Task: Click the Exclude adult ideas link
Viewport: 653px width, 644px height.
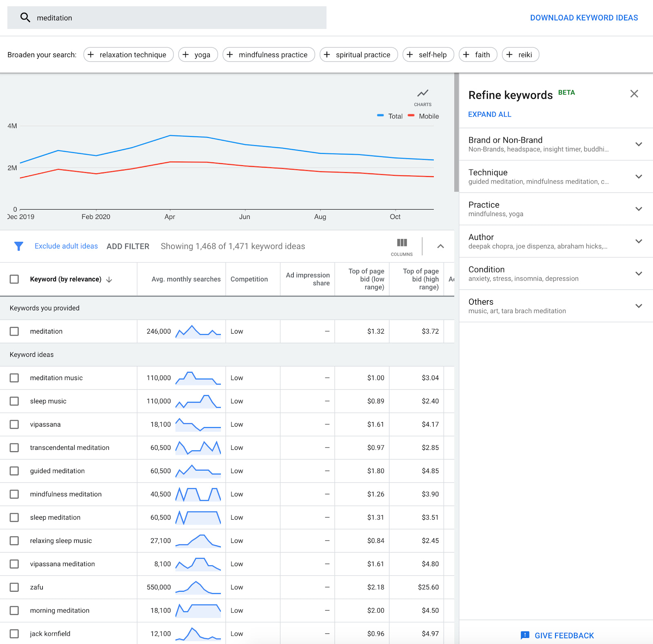Action: (x=66, y=246)
